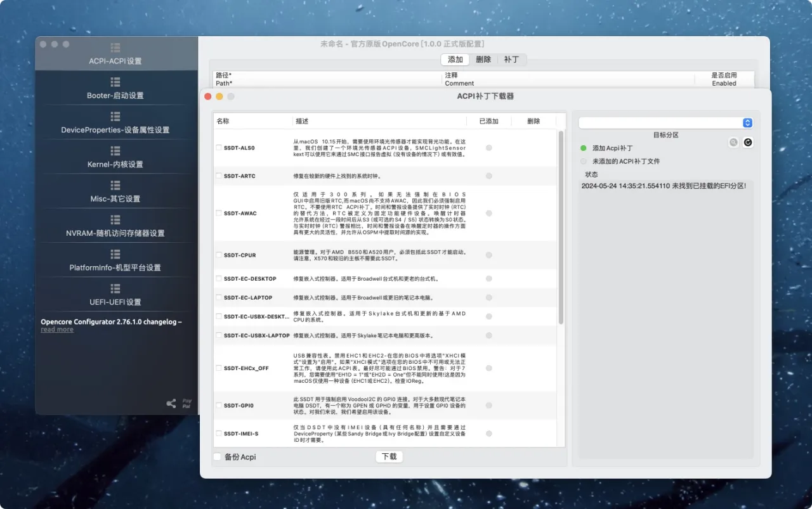This screenshot has height=509, width=812.
Task: Click the patch list vertical scrollbar
Action: (x=561, y=227)
